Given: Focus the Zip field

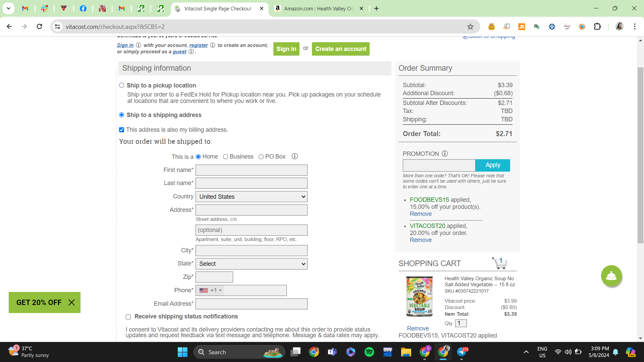Looking at the screenshot, I should click(x=214, y=277).
